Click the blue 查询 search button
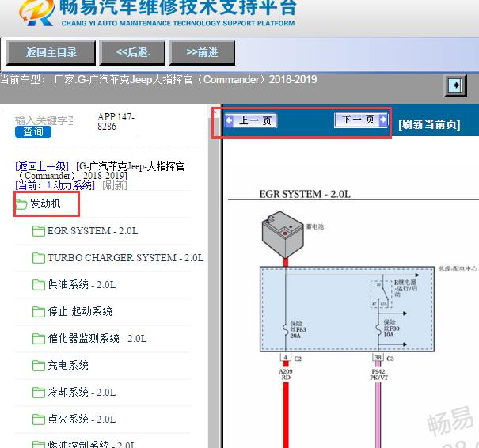 (33, 132)
